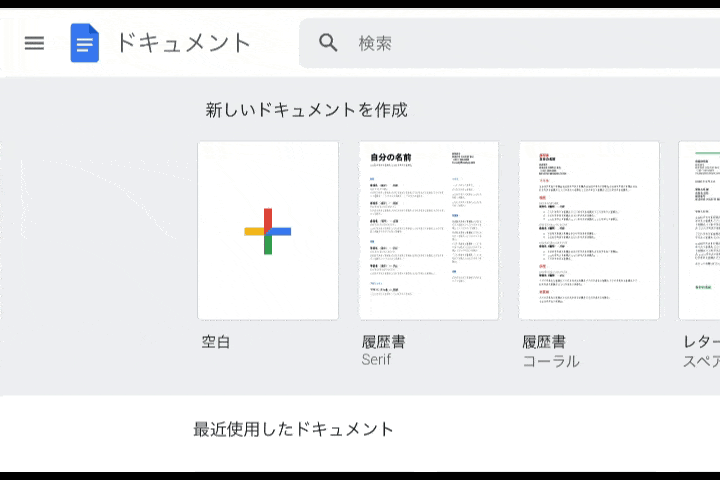Image resolution: width=720 pixels, height=480 pixels.
Task: Open the 履歴書 Serif template thumbnail
Action: pos(428,230)
